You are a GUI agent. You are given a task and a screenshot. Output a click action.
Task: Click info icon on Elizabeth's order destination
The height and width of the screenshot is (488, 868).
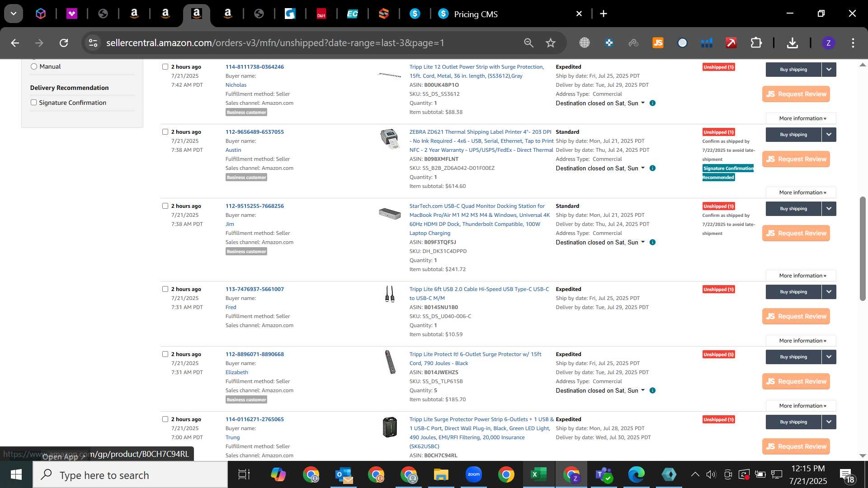[x=652, y=390]
